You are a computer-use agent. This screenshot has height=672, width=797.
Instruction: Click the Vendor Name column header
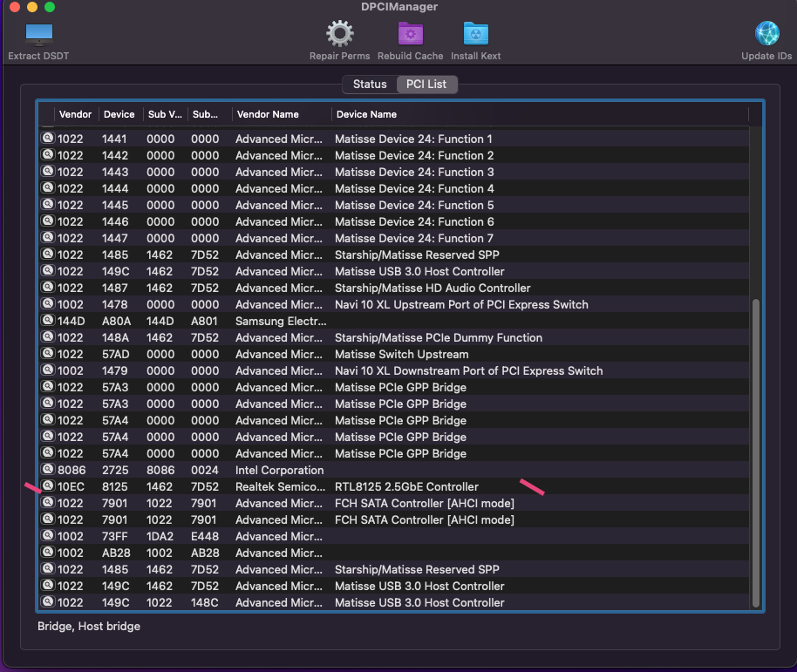(x=267, y=114)
